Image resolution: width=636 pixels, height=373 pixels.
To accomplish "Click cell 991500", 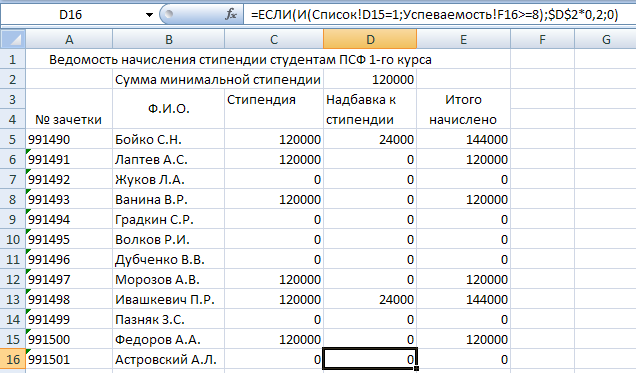I will coord(69,339).
